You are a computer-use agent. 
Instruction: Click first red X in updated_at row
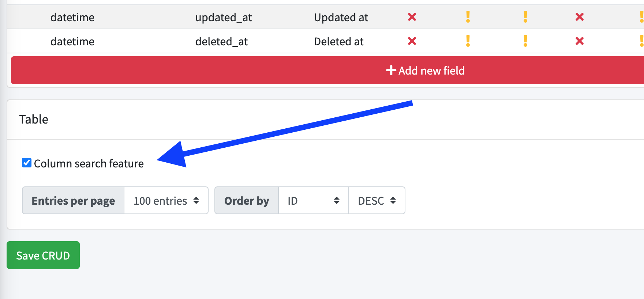412,17
